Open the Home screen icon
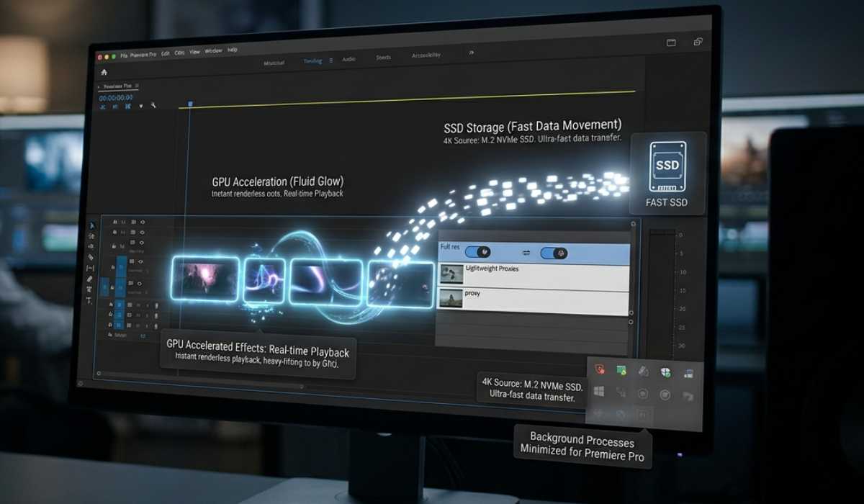 point(104,73)
